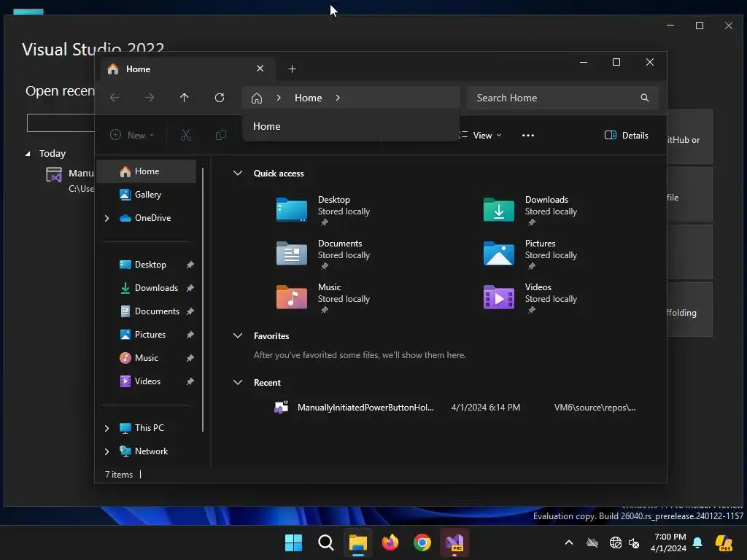
Task: Click the network globe tray icon
Action: pos(616,542)
